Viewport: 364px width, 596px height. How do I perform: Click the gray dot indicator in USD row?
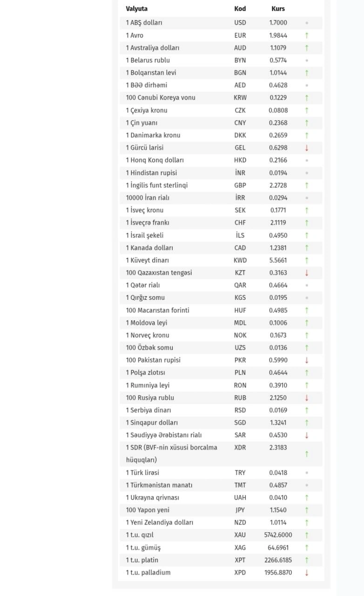click(306, 23)
